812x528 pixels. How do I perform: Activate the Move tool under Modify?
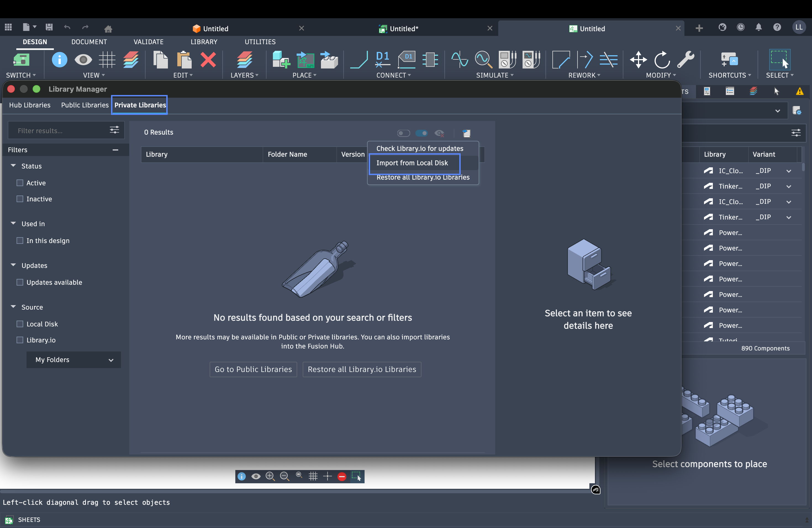[x=638, y=60]
